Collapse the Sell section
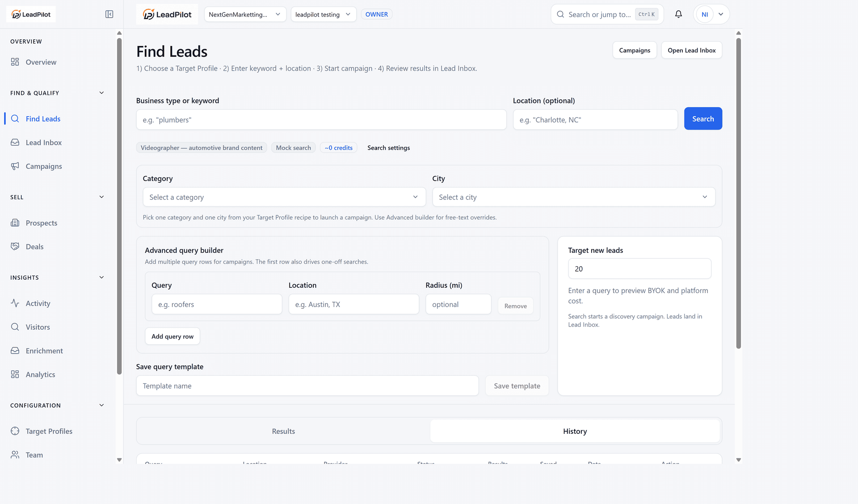The image size is (858, 504). tap(101, 197)
